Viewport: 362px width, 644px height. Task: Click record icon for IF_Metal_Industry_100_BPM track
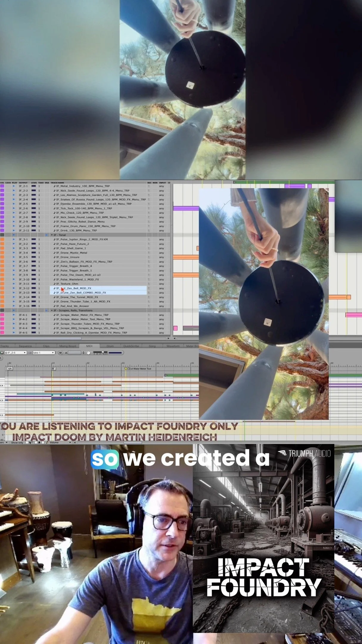click(x=149, y=186)
